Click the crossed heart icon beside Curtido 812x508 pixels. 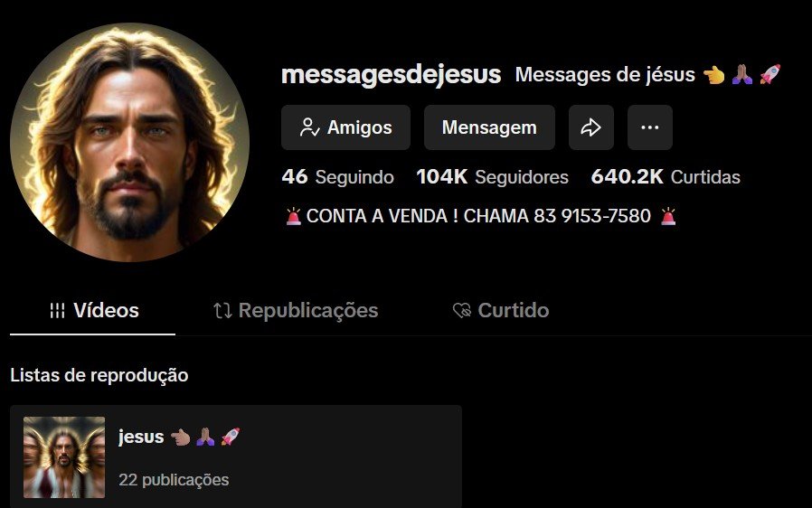coord(462,311)
